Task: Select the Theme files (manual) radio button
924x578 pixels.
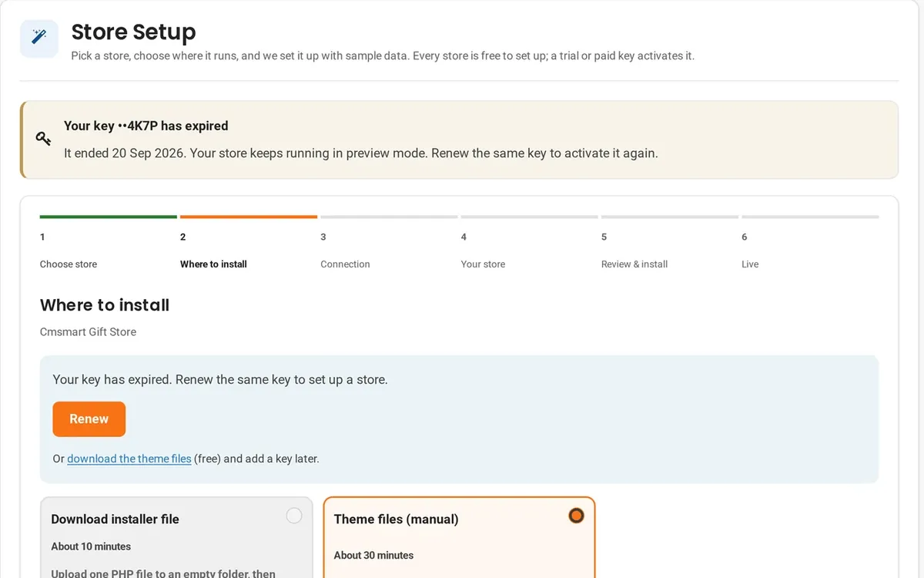Action: (x=576, y=516)
